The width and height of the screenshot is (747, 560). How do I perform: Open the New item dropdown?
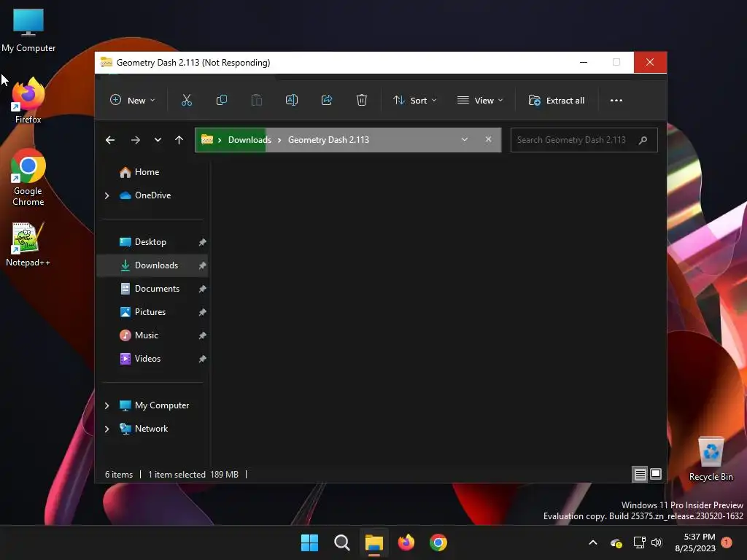tap(133, 101)
